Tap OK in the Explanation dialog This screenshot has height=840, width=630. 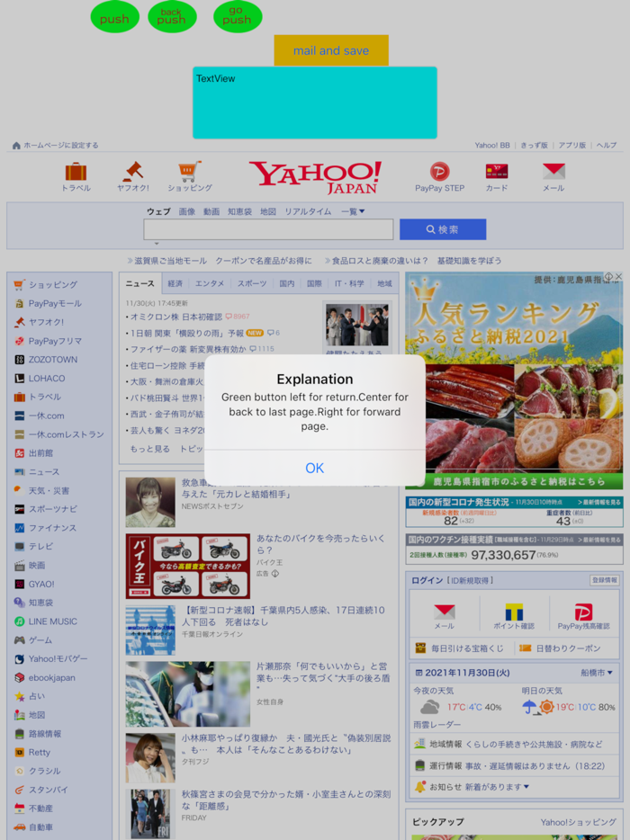pos(315,468)
